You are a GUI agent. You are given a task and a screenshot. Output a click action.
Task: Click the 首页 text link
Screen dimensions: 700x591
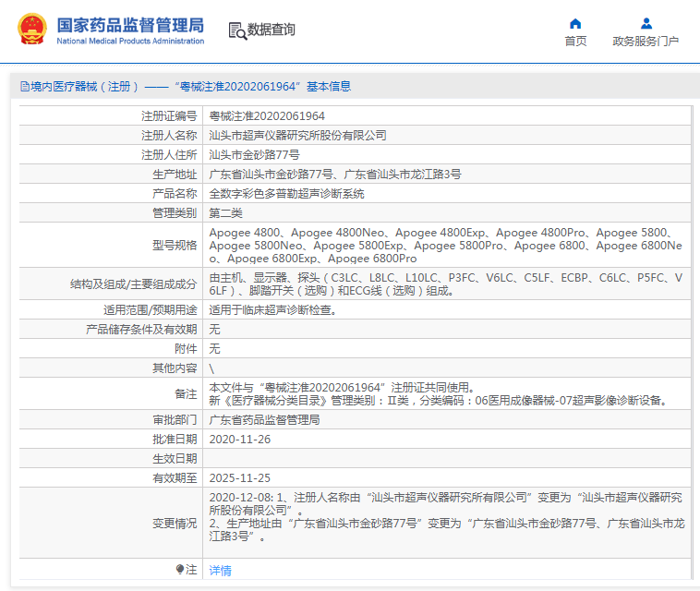coord(575,41)
